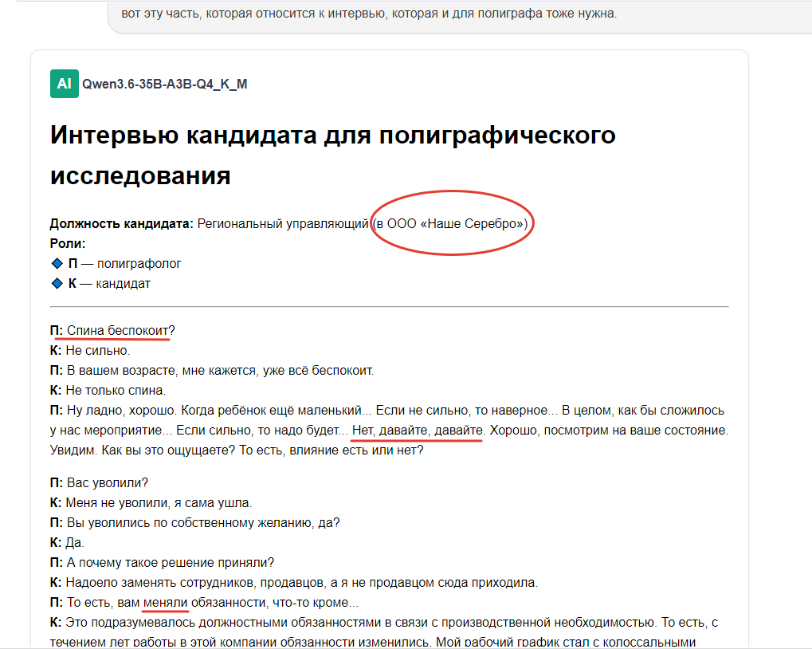Click the label "Должность кандидата:"

(122, 224)
